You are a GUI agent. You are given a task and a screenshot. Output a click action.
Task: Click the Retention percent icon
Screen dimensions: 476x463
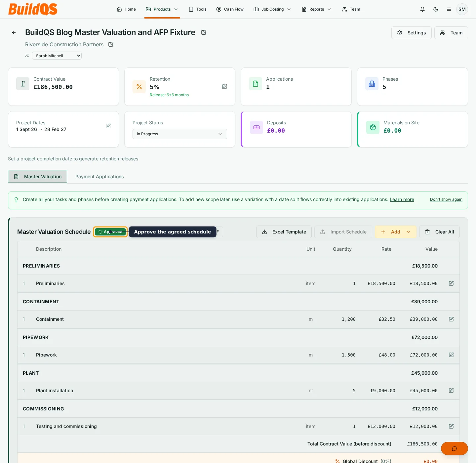click(139, 87)
